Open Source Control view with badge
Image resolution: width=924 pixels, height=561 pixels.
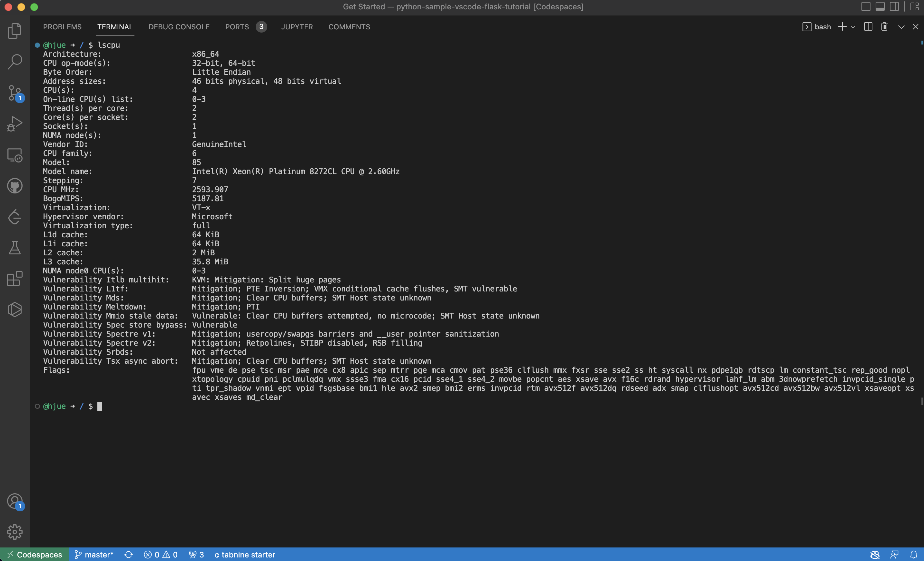[15, 93]
